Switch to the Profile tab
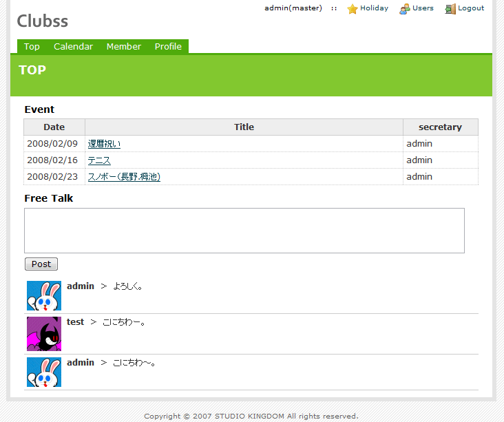Screen dimensions: 504x422 click(168, 47)
